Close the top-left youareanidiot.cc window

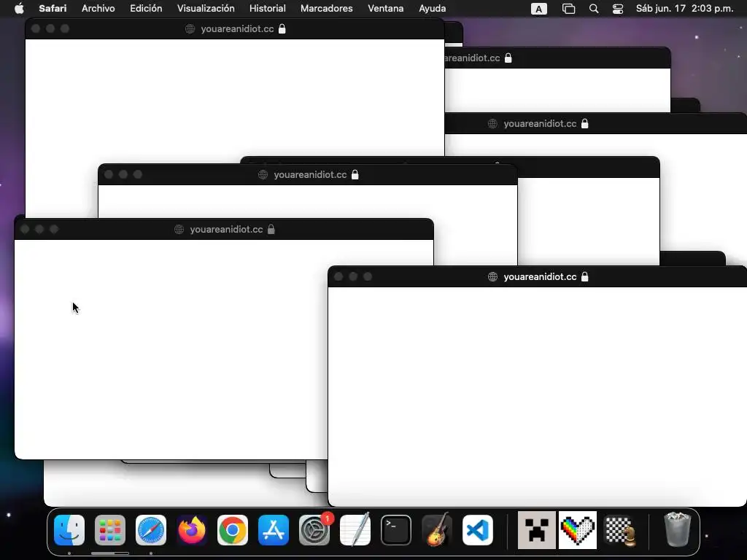36,29
